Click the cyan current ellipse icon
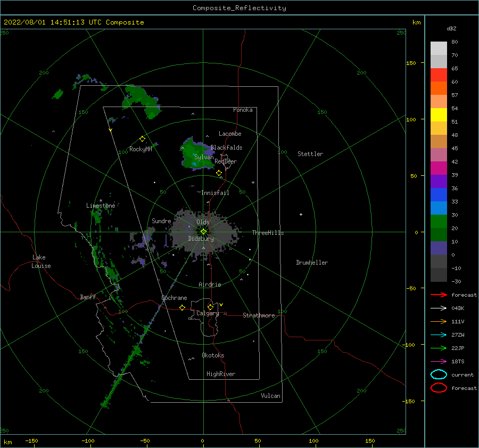 [439, 374]
